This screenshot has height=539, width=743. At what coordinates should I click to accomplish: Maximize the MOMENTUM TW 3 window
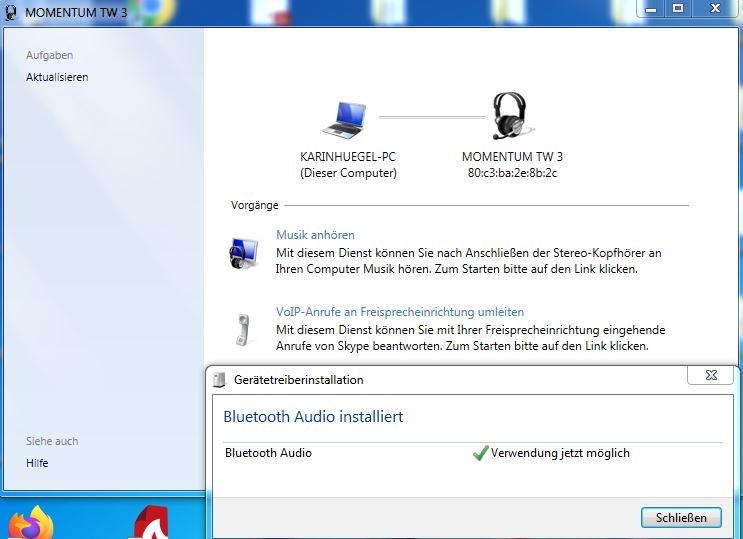click(x=678, y=9)
